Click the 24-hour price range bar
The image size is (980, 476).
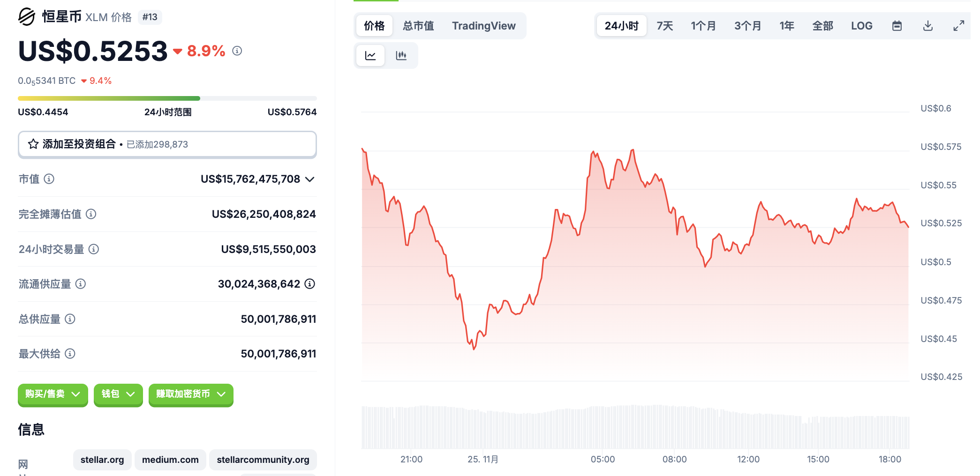167,98
